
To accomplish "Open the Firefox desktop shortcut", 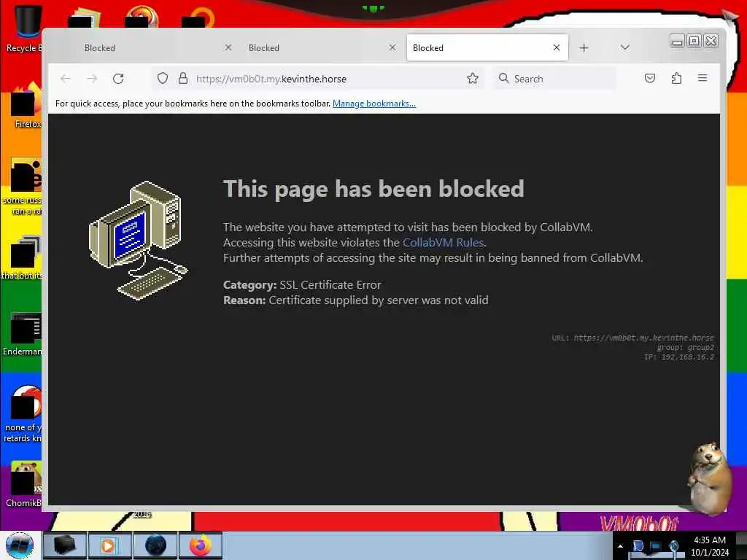I will click(x=24, y=106).
